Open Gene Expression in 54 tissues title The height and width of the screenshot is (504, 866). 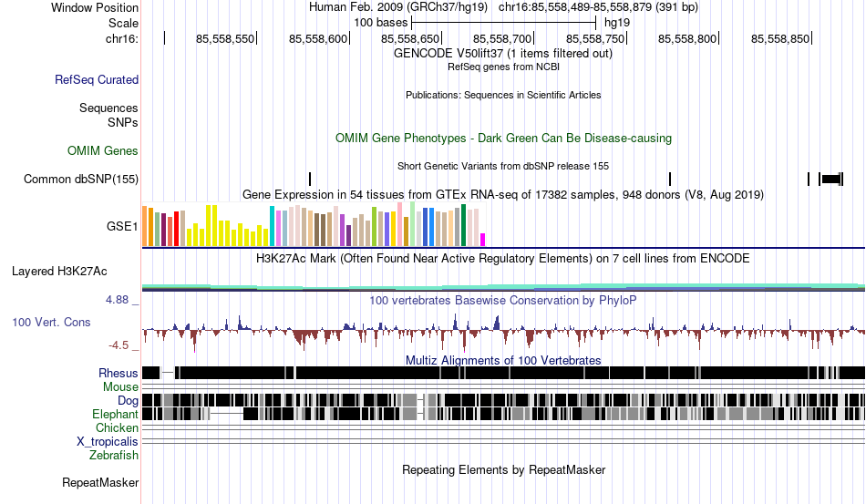[503, 194]
